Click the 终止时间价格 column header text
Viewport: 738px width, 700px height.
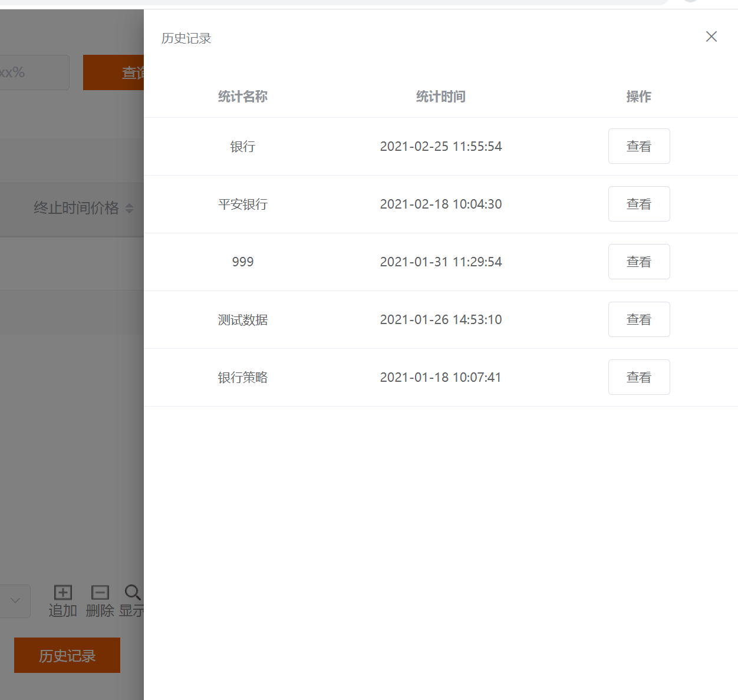click(x=76, y=208)
